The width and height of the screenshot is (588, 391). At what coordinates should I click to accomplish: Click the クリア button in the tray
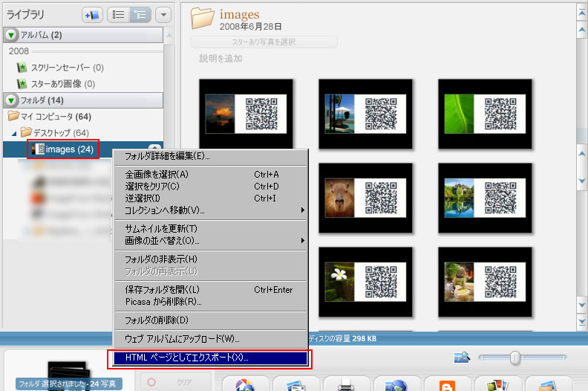[176, 382]
